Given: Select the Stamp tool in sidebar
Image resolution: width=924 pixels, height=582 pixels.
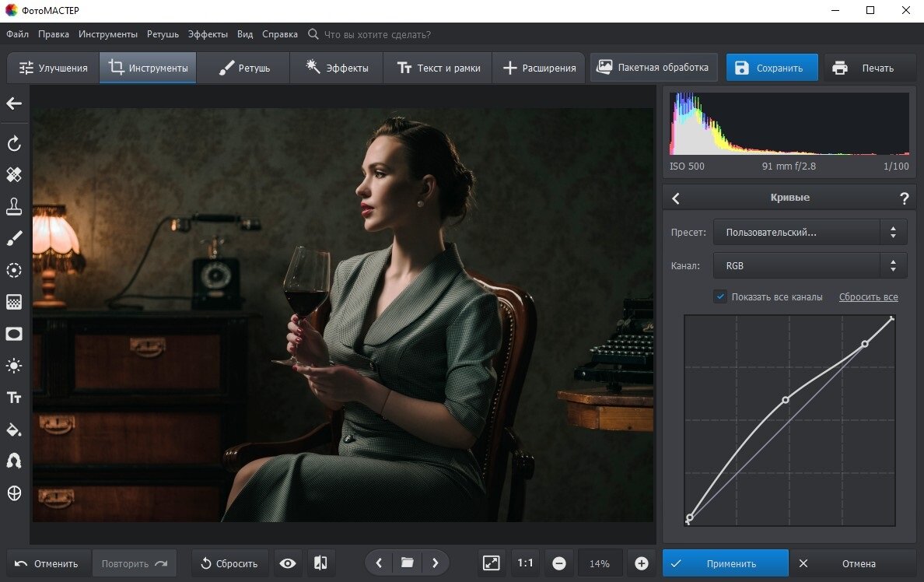Looking at the screenshot, I should coord(14,206).
